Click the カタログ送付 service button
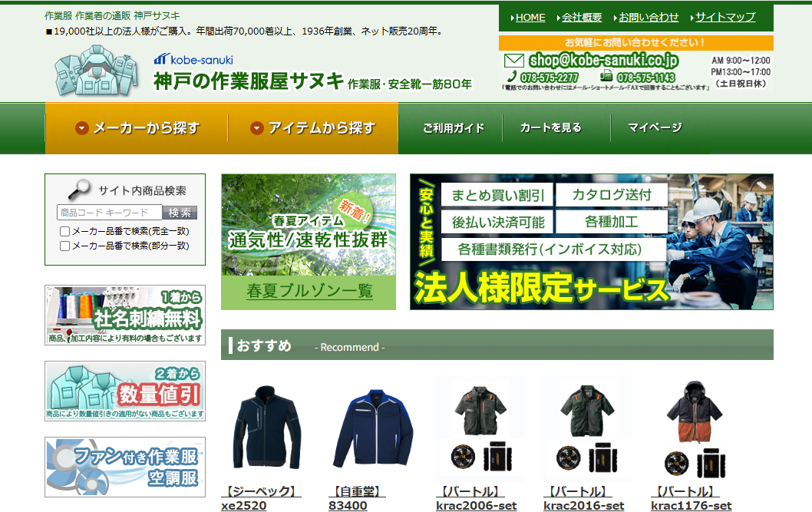Viewport: 812px width, 512px height. (x=612, y=195)
